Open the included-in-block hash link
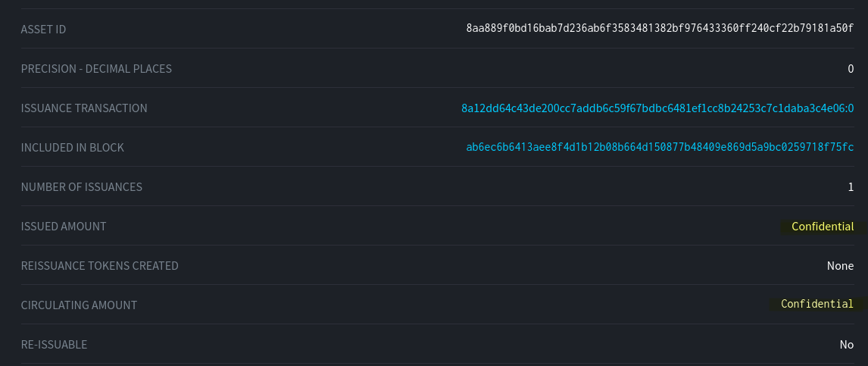The width and height of the screenshot is (868, 366). coord(659,148)
